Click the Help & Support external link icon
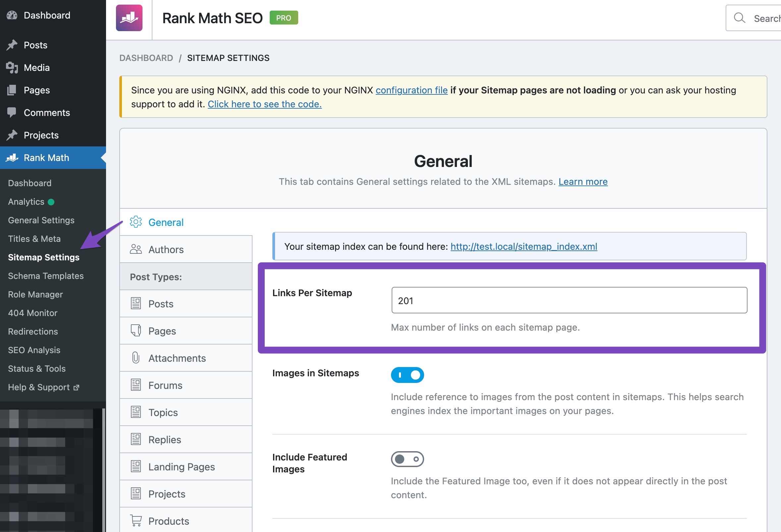 point(76,388)
